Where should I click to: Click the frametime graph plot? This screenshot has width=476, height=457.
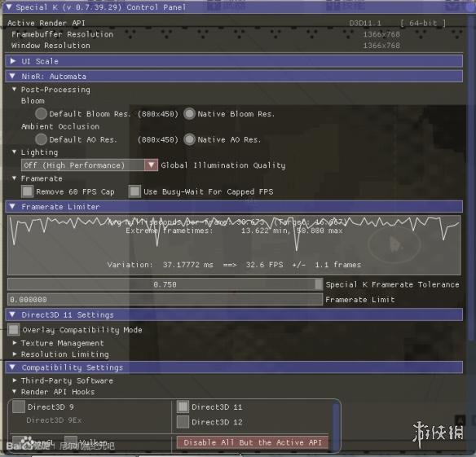234,245
